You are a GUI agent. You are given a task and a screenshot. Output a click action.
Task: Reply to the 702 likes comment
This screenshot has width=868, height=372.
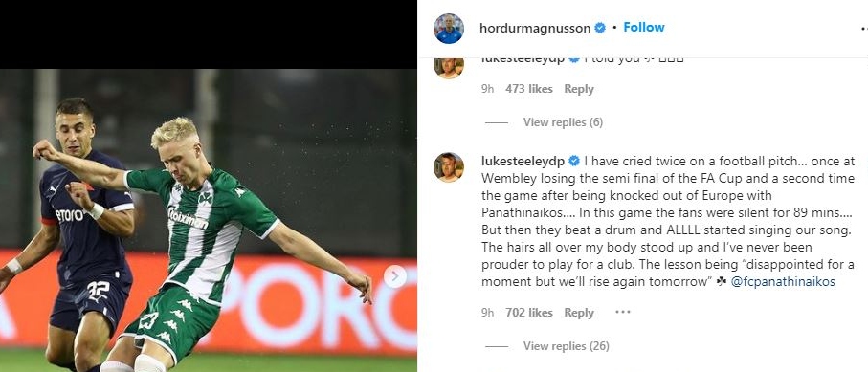coord(578,313)
